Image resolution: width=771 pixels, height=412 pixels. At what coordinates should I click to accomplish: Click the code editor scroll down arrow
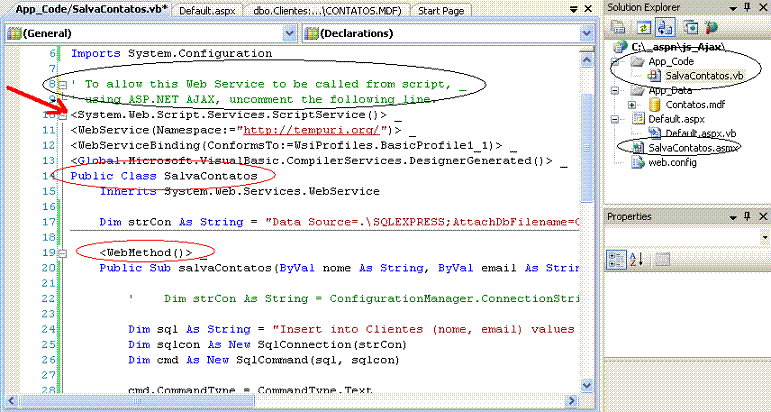587,385
